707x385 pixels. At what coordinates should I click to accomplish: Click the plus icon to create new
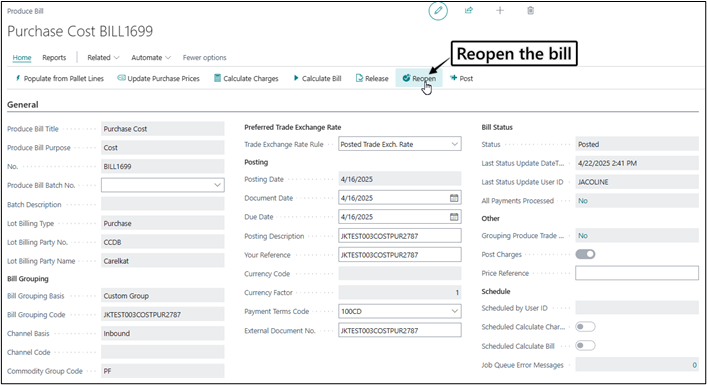500,10
